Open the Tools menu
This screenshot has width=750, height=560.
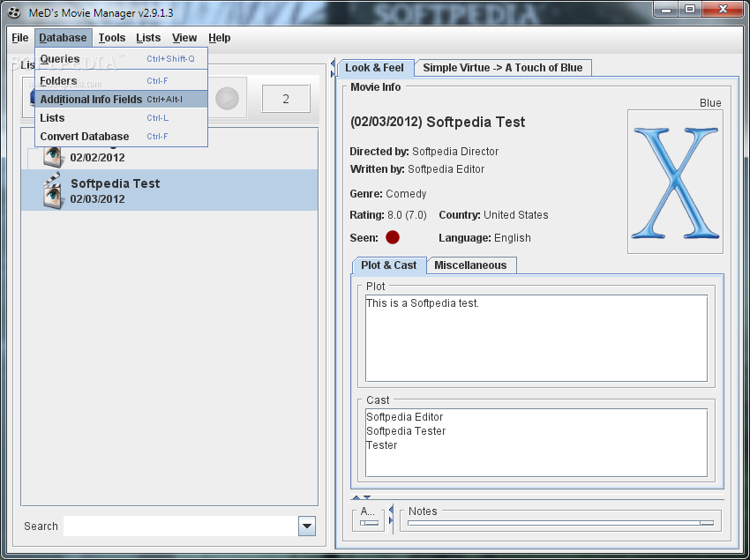click(111, 38)
